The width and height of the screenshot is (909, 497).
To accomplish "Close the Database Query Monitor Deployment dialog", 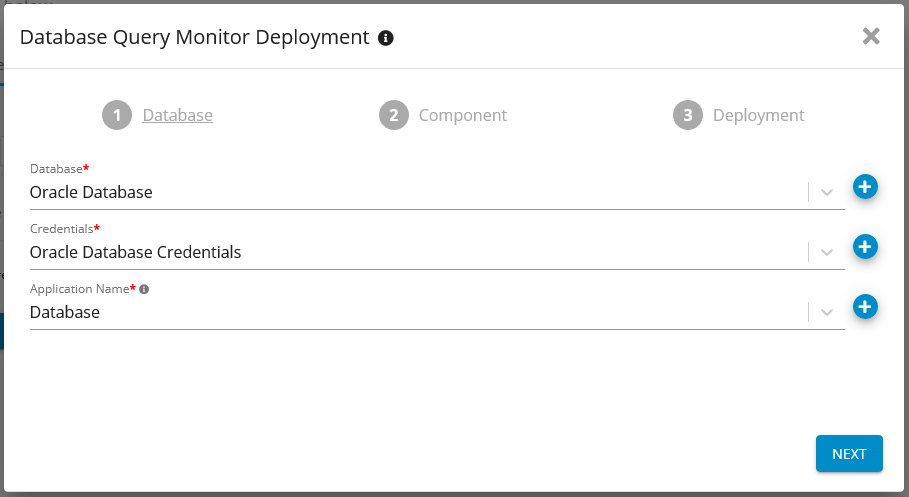I will pyautogui.click(x=871, y=37).
